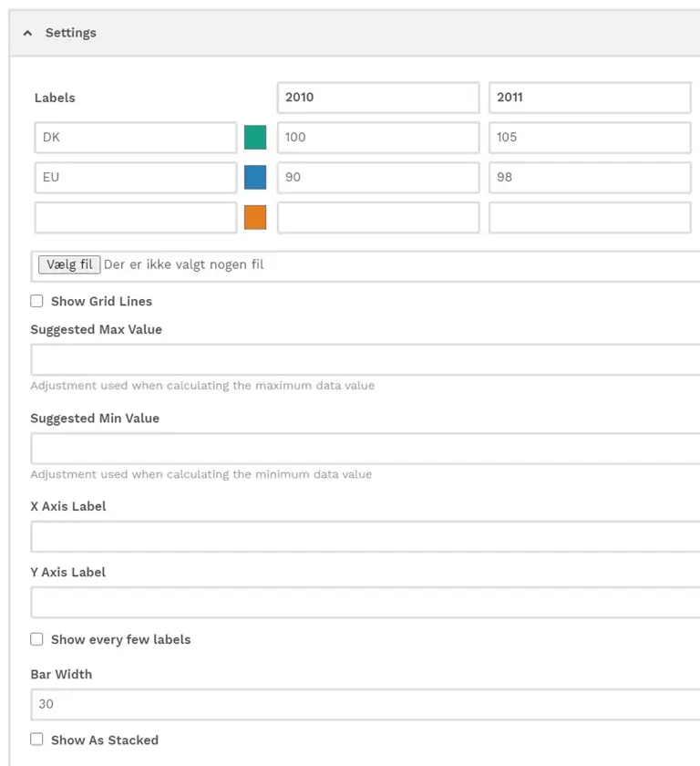The width and height of the screenshot is (700, 766).
Task: Click the 2011 column header field
Action: [x=590, y=98]
